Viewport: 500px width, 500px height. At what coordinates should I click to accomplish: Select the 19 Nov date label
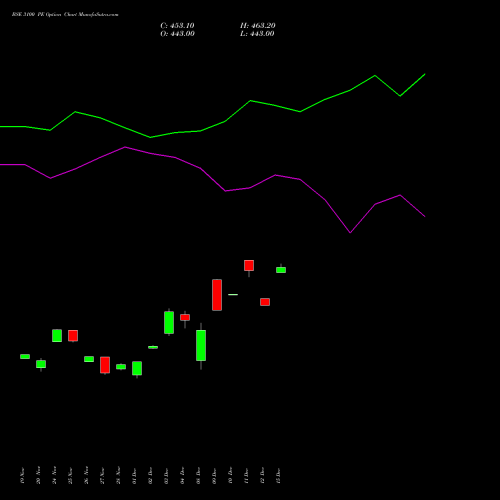[22, 476]
